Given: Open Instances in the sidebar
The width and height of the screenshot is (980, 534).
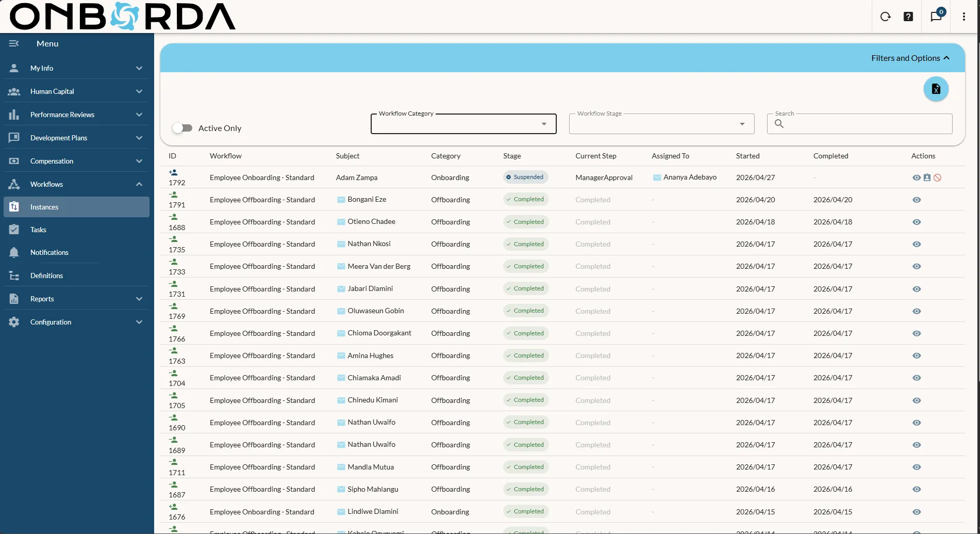Looking at the screenshot, I should (x=76, y=207).
